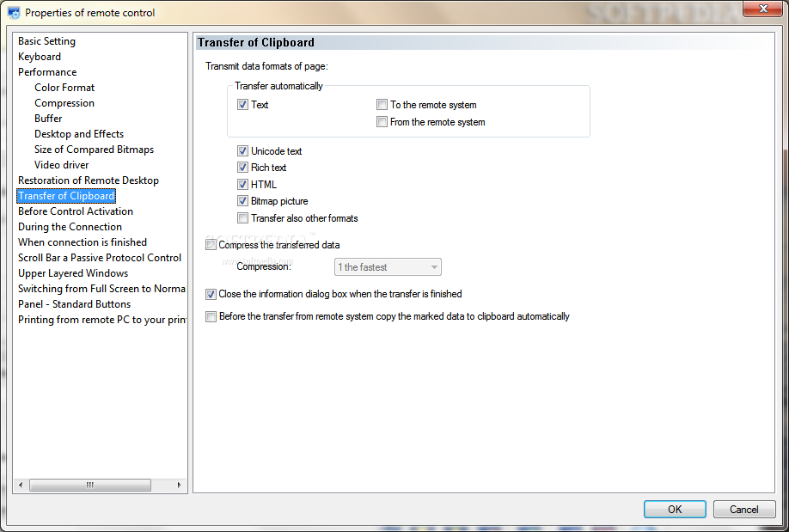Open Panel - Standard Buttons page
The image size is (789, 532).
(75, 304)
